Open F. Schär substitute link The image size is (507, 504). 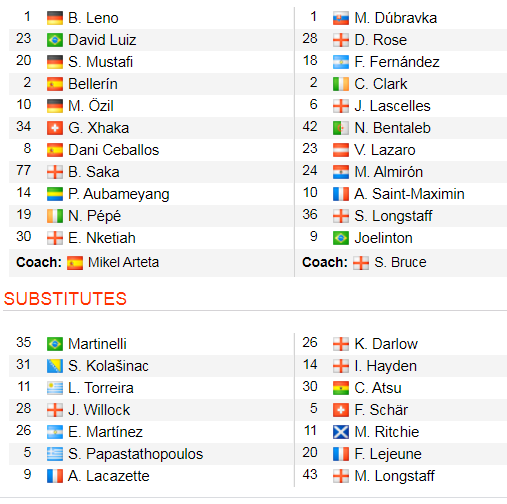coord(381,410)
